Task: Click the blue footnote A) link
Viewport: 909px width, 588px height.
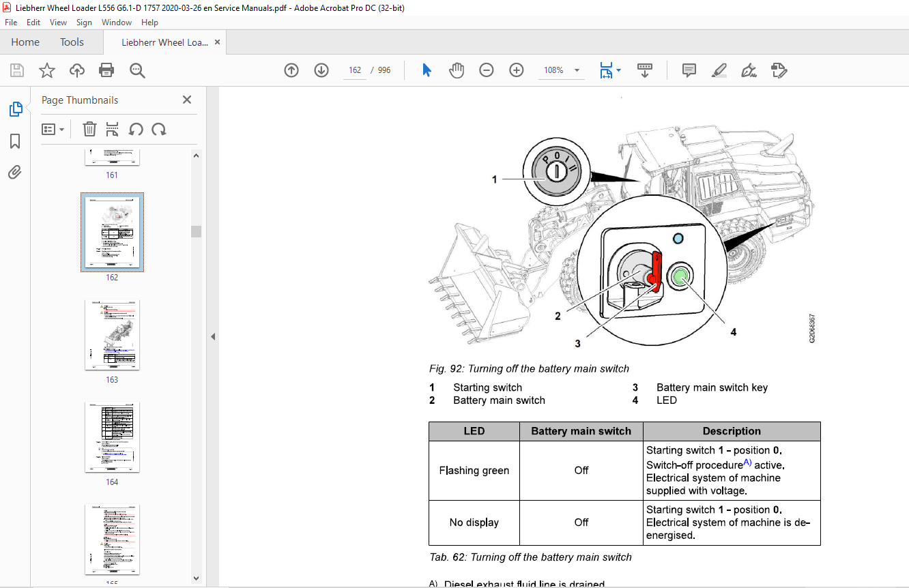Action: (x=747, y=462)
